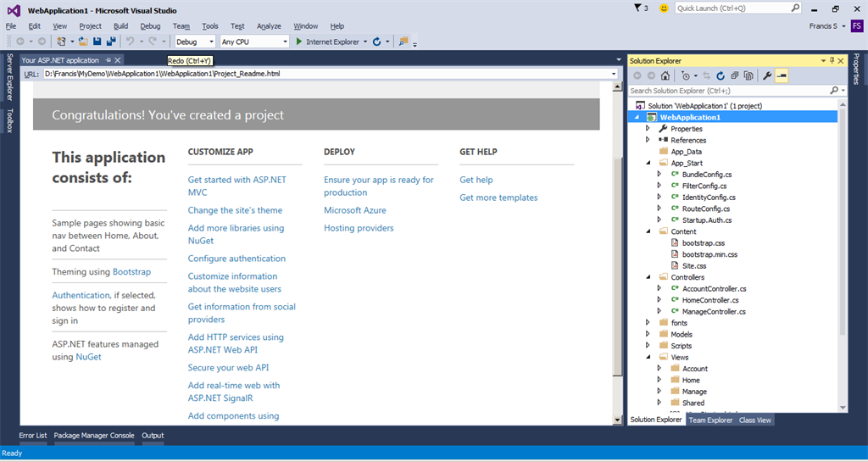This screenshot has width=868, height=462.
Task: Open the Analyze menu
Action: pos(269,26)
